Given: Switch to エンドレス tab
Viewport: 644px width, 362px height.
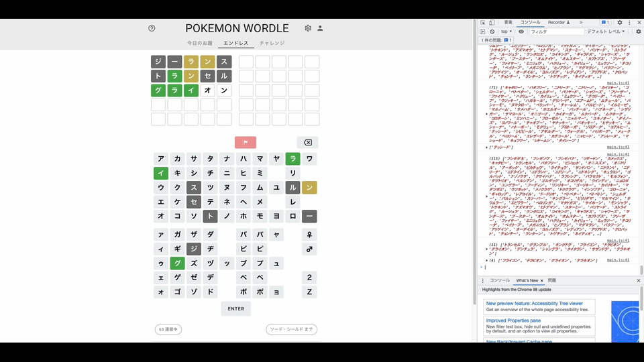Looking at the screenshot, I should 235,43.
